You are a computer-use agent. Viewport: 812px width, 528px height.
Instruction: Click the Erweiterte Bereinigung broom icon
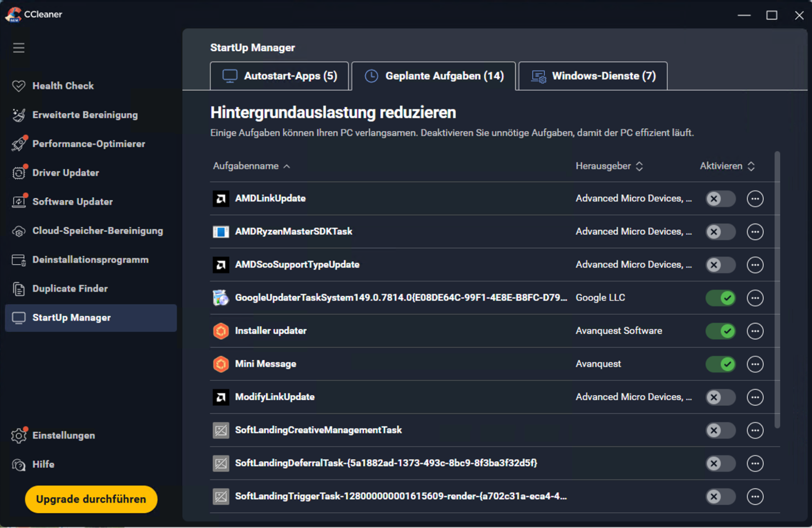[x=19, y=115]
